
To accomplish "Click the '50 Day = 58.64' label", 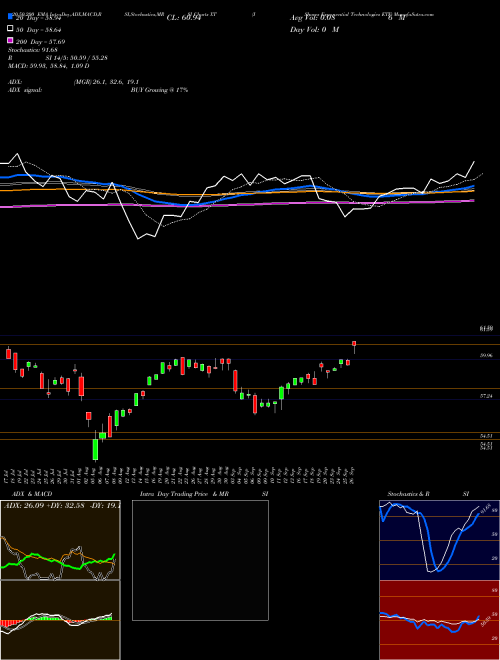I will (x=40, y=30).
